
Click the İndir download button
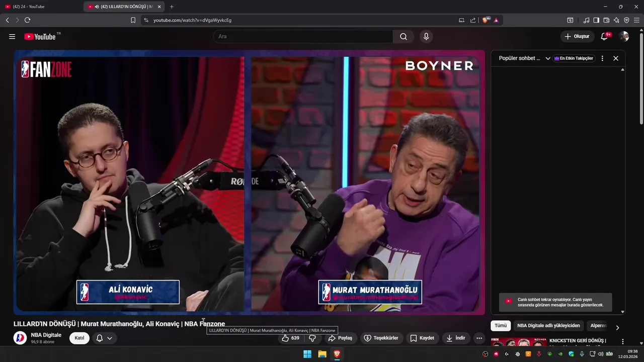[x=456, y=338]
